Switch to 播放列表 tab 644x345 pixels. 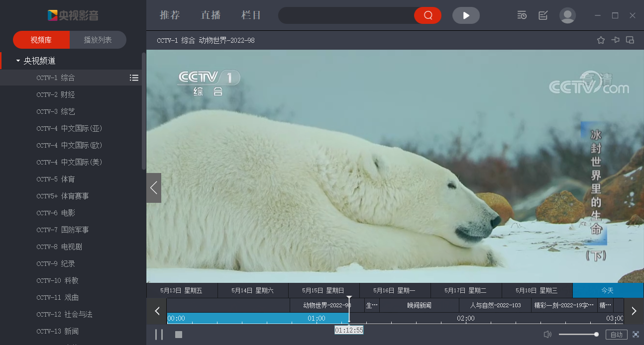[98, 40]
